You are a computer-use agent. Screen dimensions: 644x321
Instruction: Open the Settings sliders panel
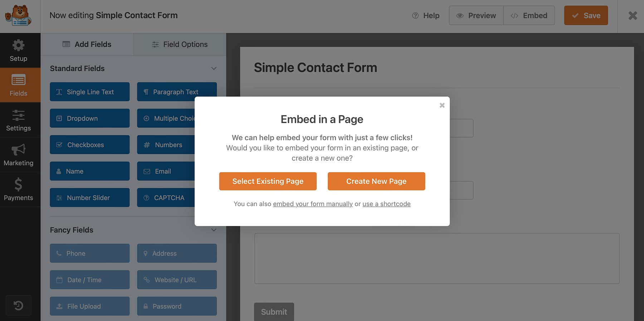tap(18, 120)
